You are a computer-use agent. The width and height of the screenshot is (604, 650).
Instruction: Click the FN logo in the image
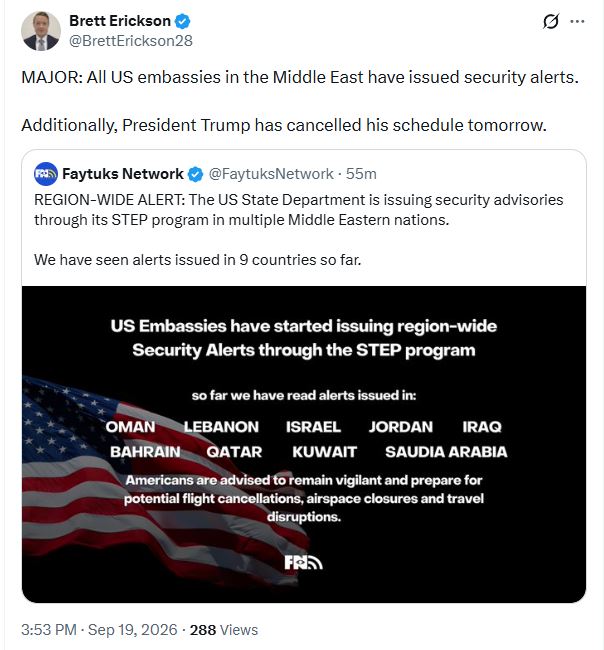303,563
